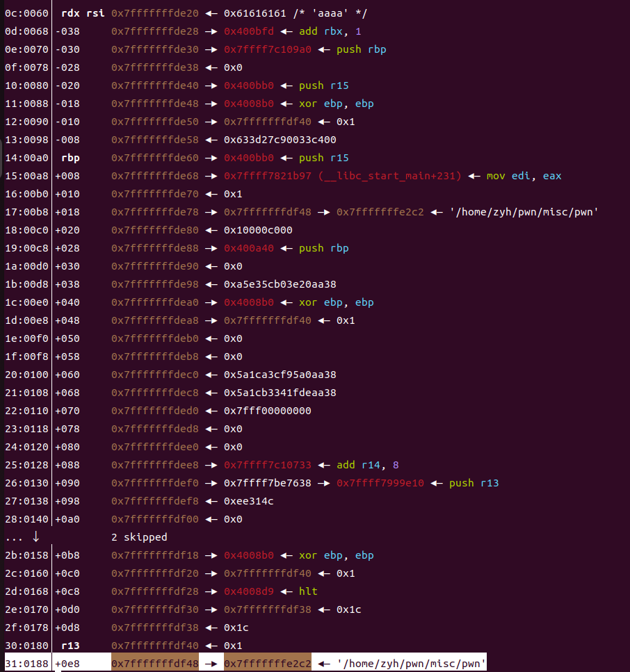This screenshot has height=672, width=630.
Task: Click the address 0x7ffff7999e10
Action: click(380, 483)
